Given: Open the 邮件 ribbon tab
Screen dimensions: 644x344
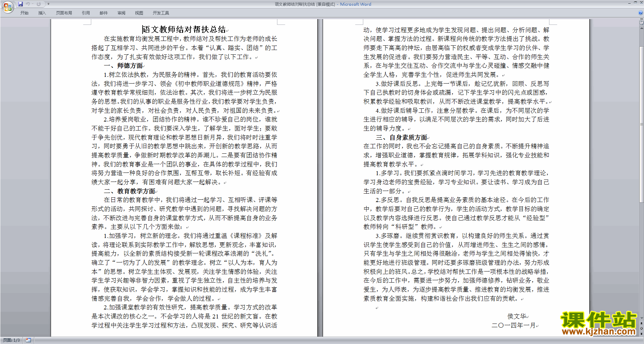Looking at the screenshot, I should [x=104, y=13].
